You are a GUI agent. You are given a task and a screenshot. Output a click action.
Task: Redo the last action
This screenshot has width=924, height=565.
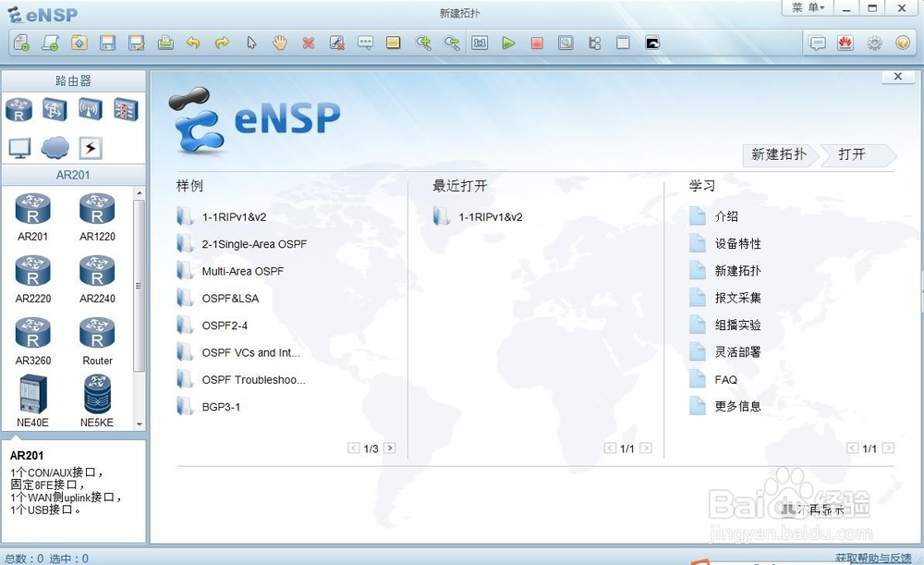pos(222,43)
